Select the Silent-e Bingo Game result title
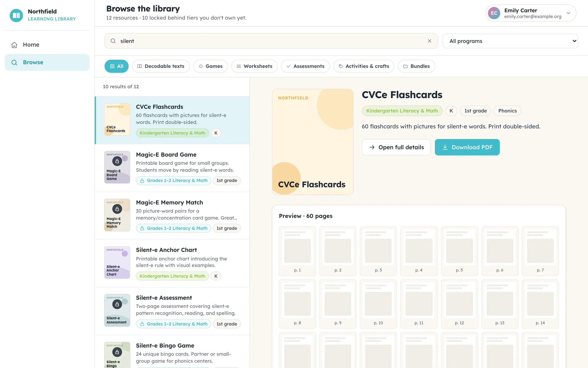Screen dimensions: 588x368 pyautogui.click(x=165, y=345)
